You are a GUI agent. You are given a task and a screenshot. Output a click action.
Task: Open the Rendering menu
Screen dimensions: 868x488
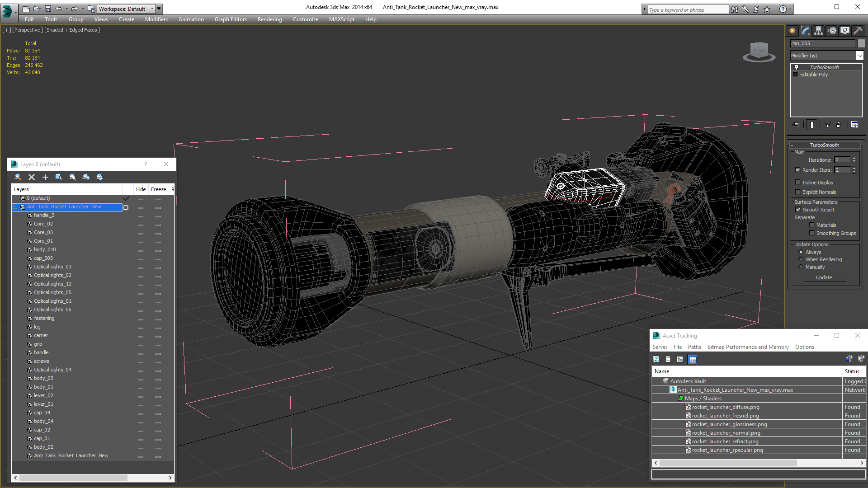point(270,19)
